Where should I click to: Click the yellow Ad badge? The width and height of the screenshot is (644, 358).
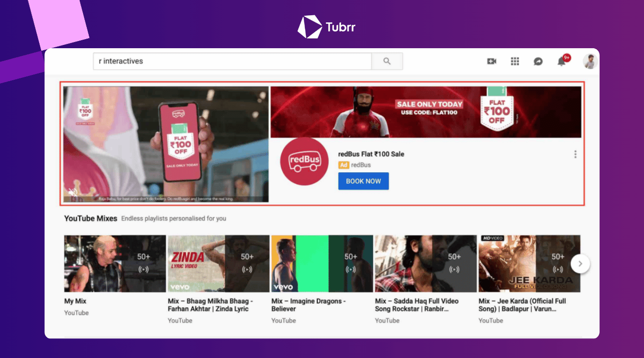343,165
